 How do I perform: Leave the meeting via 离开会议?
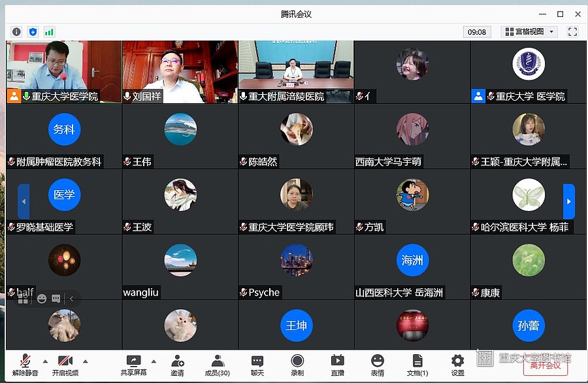tap(546, 366)
